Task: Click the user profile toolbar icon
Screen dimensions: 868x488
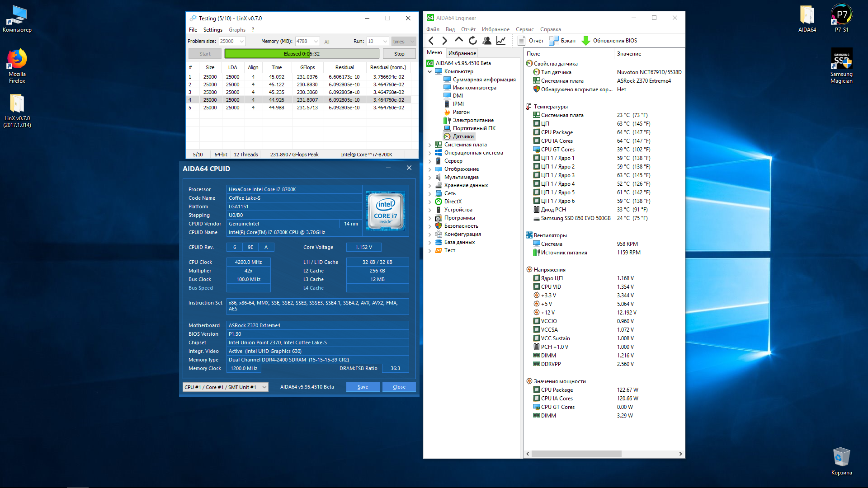Action: (x=487, y=41)
